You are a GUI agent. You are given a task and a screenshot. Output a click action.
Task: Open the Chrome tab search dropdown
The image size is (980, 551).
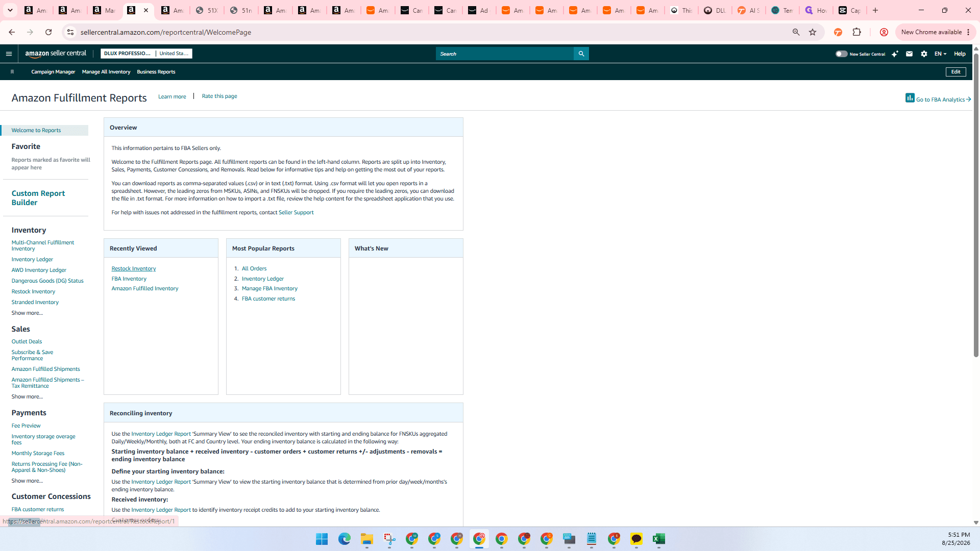tap(10, 10)
